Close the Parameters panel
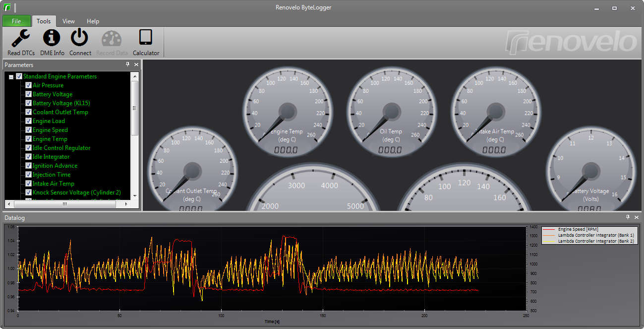 136,65
